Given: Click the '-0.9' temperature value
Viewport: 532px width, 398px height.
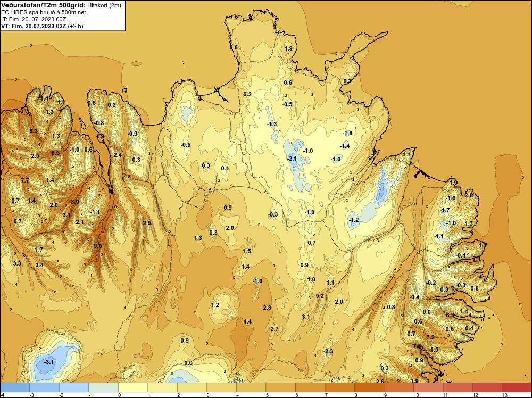Looking at the screenshot, I should [132, 134].
